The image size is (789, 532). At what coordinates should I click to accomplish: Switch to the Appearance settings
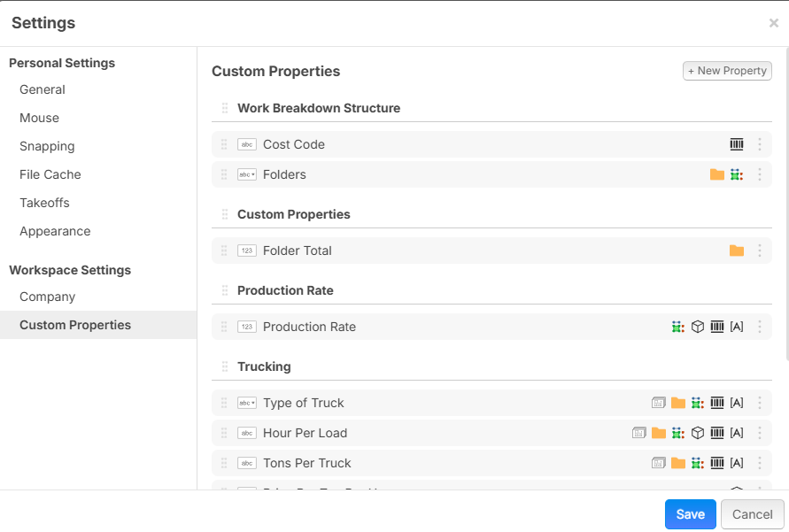click(55, 231)
